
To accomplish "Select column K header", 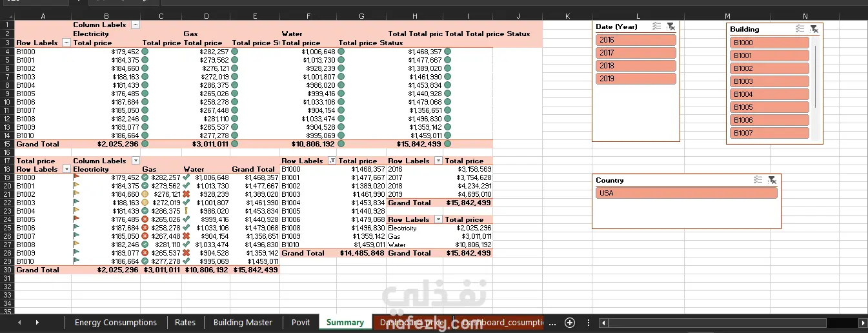I will pos(567,15).
